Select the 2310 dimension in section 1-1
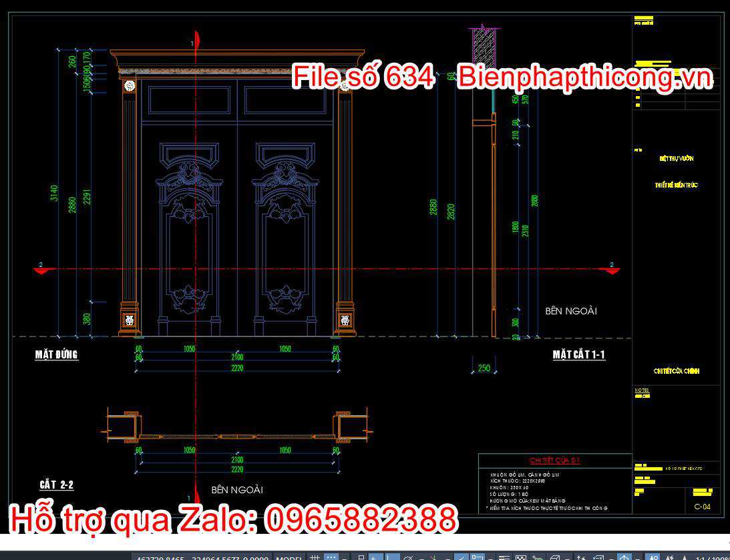Screen dimensions: 730x560 point(526,231)
